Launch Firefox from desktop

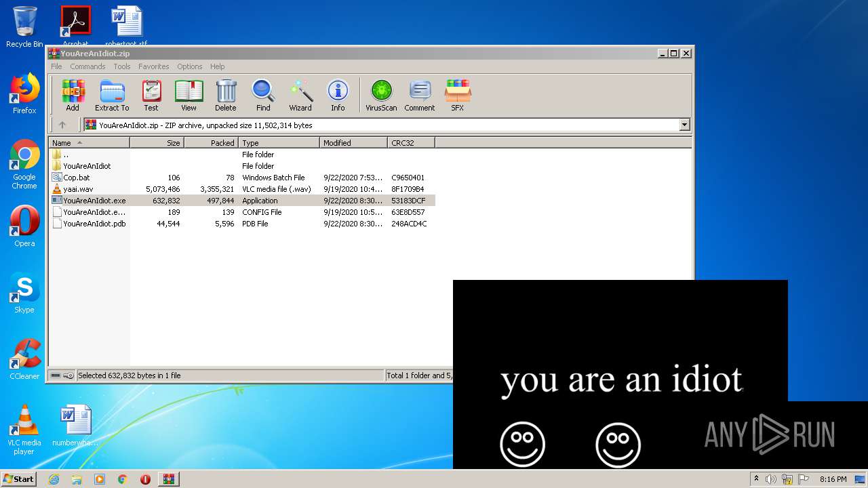click(24, 94)
